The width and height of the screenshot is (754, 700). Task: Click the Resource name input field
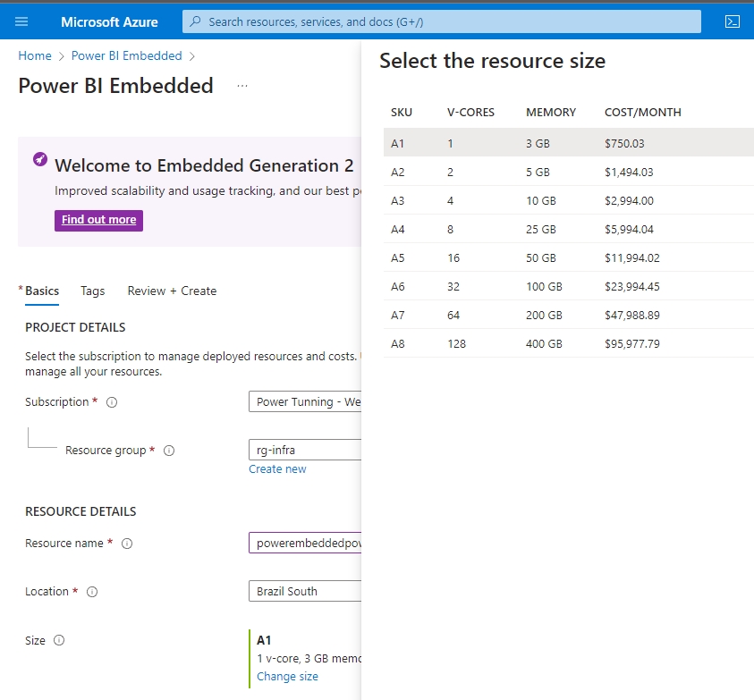[304, 544]
